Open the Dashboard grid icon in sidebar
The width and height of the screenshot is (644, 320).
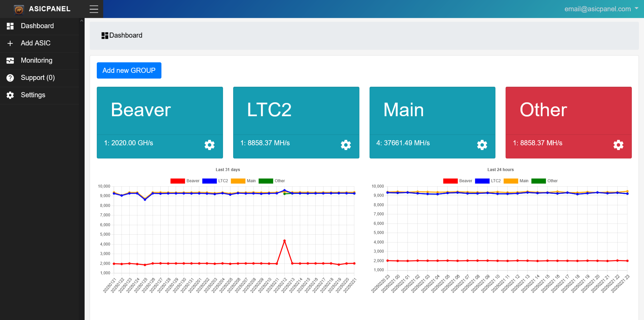pyautogui.click(x=10, y=26)
